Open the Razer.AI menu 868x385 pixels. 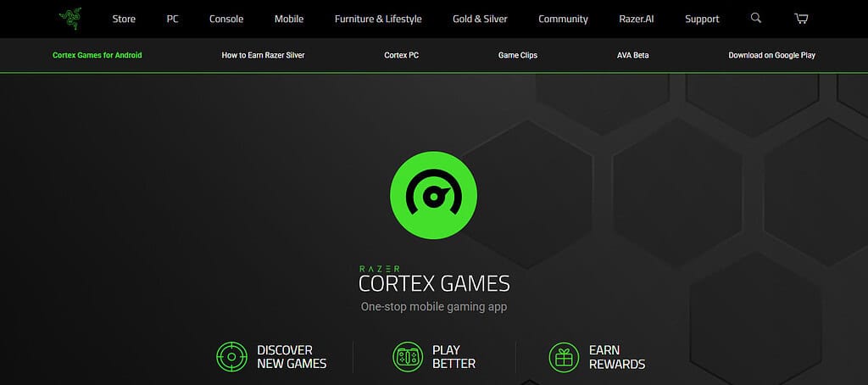(636, 19)
